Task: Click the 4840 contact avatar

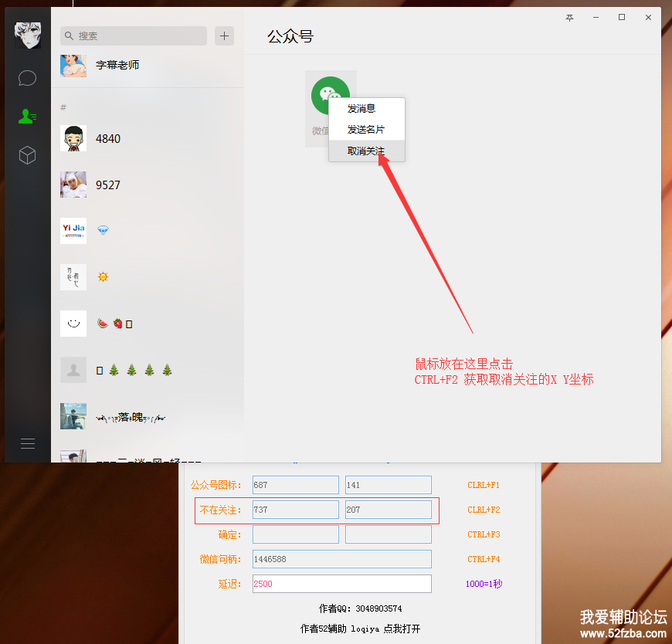Action: pyautogui.click(x=73, y=138)
